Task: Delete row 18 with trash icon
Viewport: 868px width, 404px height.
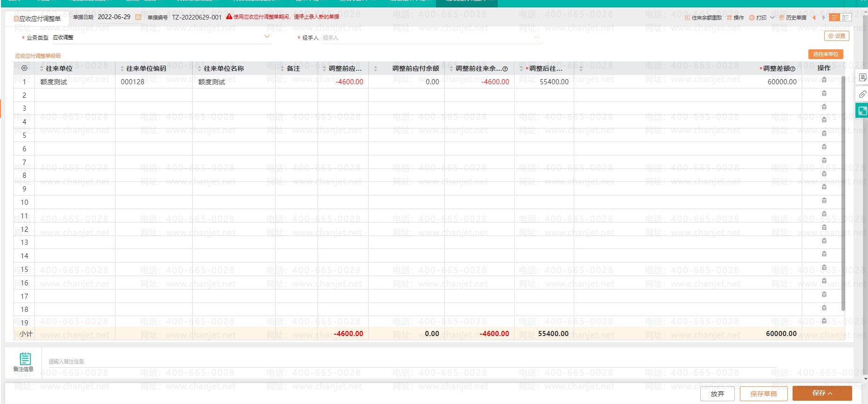Action: tap(824, 308)
